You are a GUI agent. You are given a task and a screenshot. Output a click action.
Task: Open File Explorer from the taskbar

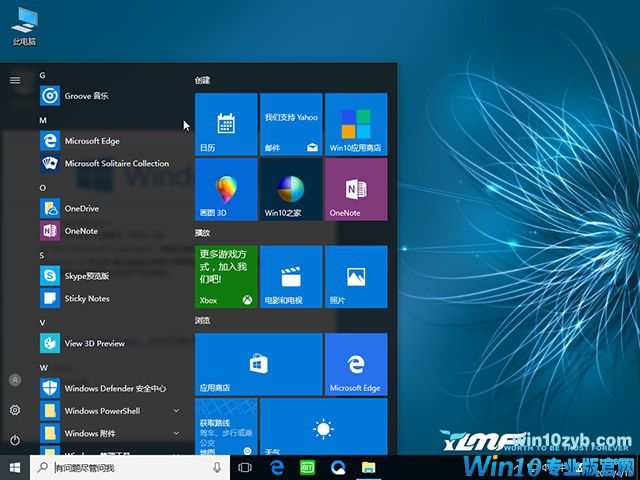pos(368,467)
